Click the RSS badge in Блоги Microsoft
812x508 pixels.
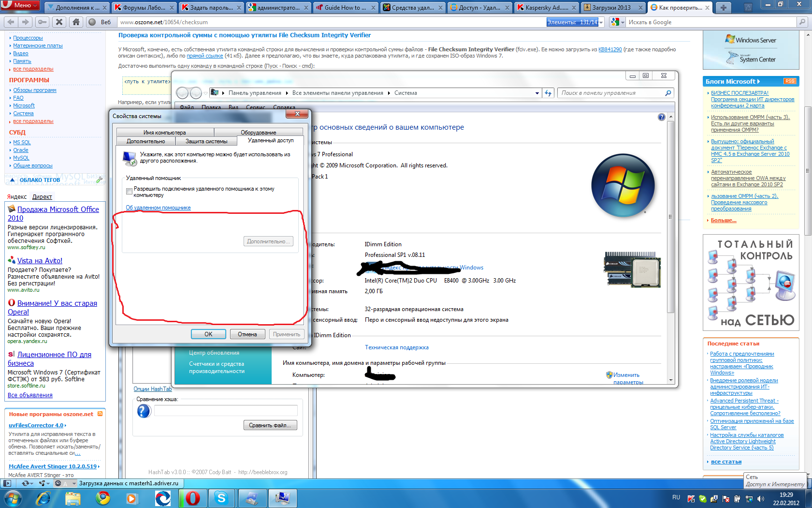790,81
